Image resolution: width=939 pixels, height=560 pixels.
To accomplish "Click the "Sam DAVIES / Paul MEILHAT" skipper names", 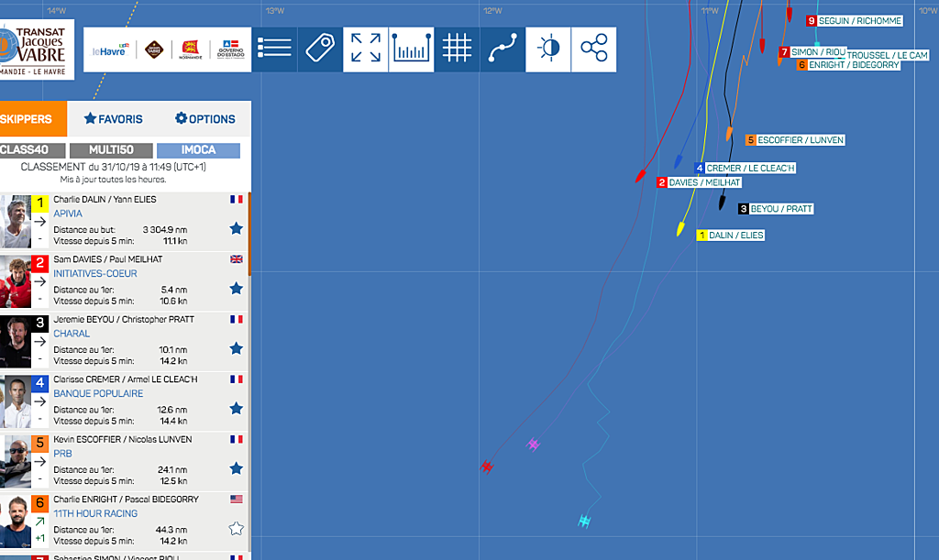I will click(x=108, y=259).
